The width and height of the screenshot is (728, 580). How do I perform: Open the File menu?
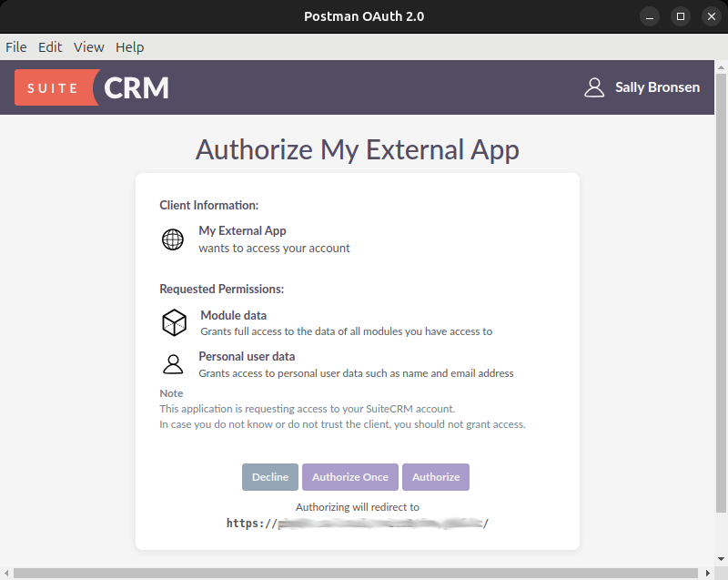pyautogui.click(x=15, y=46)
